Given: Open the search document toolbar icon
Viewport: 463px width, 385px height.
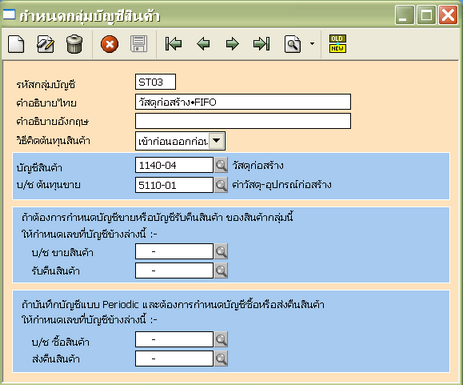Looking at the screenshot, I should (x=292, y=44).
